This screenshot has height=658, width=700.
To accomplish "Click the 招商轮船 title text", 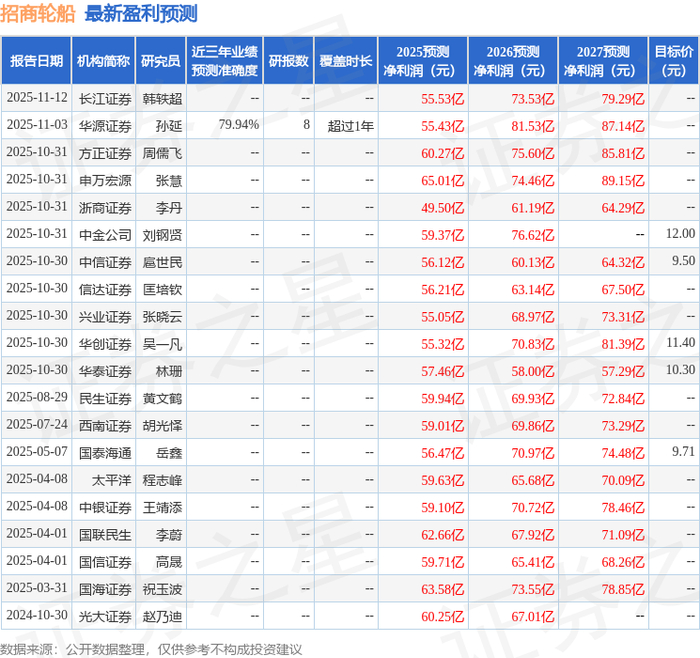I will point(38,14).
